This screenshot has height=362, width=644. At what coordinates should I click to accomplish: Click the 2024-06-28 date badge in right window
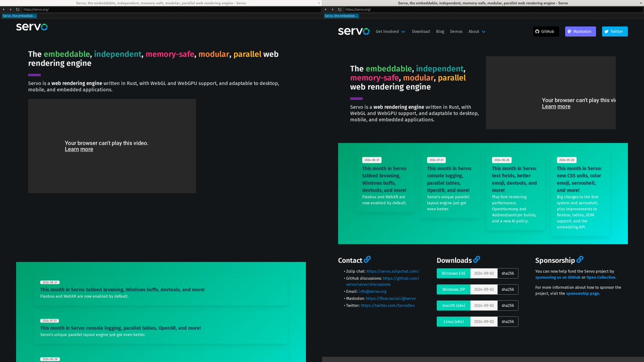pos(501,160)
